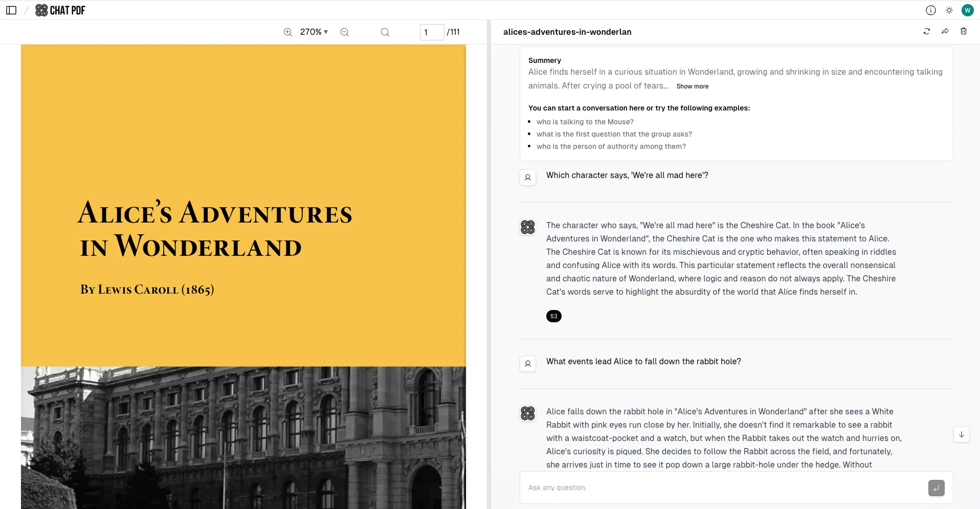Open the zoom level 270% dropdown
This screenshot has height=509, width=980.
pos(314,32)
